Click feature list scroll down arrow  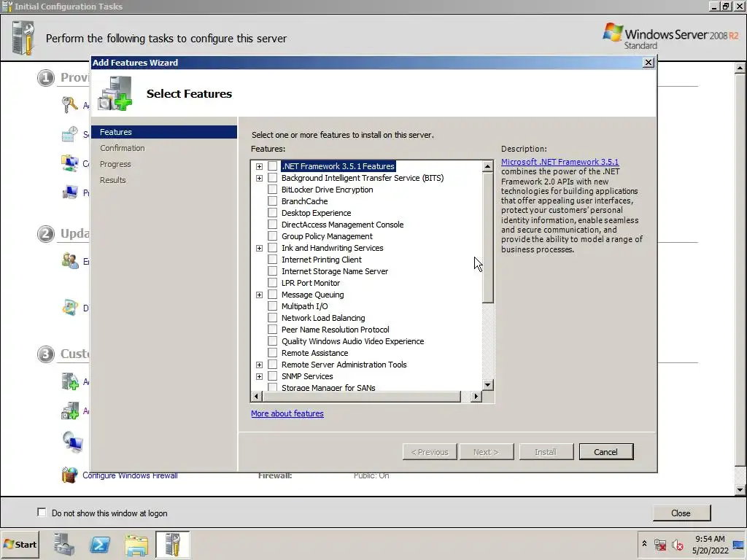(x=487, y=385)
